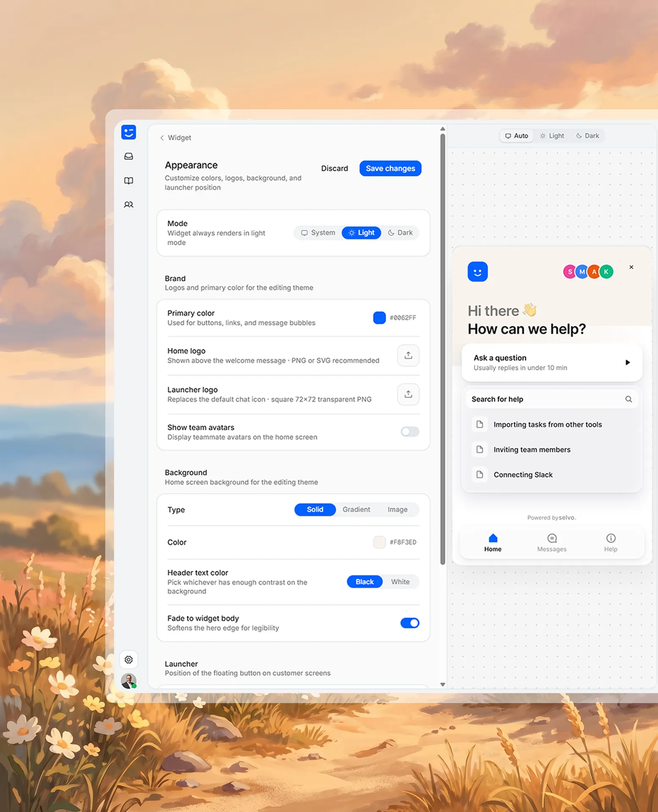Edit the #F8F3ED hex value
Screen dimensions: 658x812
tap(403, 542)
